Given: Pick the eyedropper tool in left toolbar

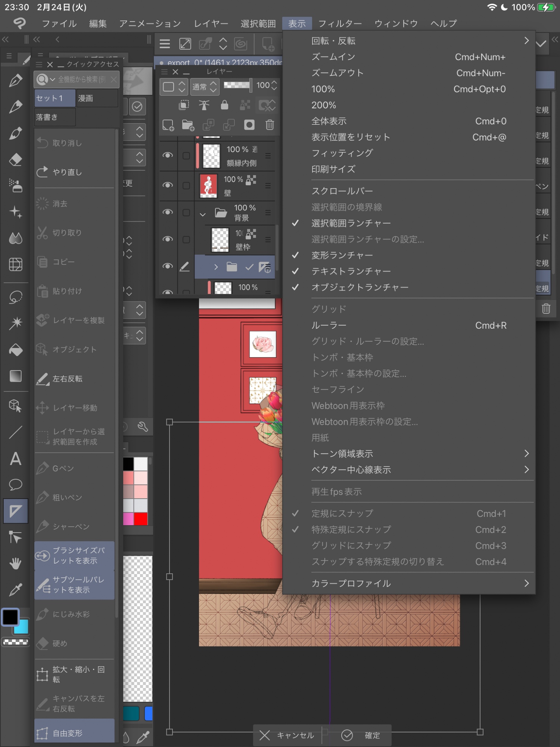Looking at the screenshot, I should [15, 590].
